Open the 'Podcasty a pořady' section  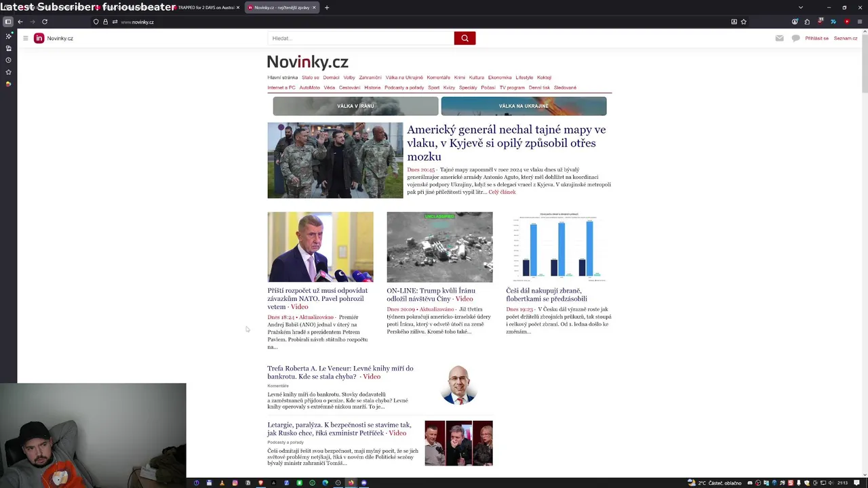(x=404, y=87)
